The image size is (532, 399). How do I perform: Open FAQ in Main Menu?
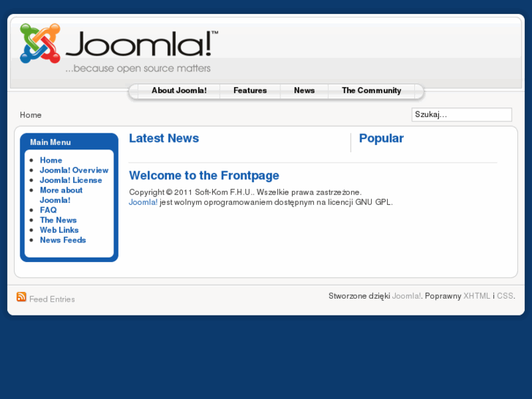tap(48, 210)
